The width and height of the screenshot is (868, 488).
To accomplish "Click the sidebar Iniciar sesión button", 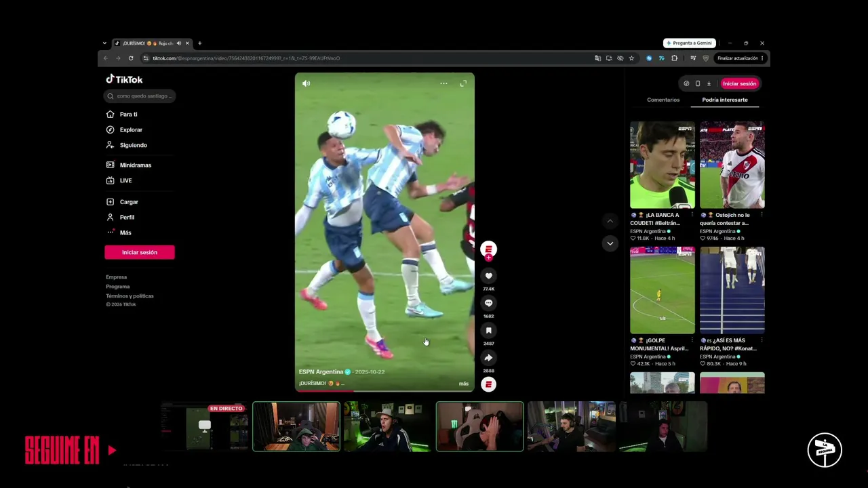I will pos(140,252).
